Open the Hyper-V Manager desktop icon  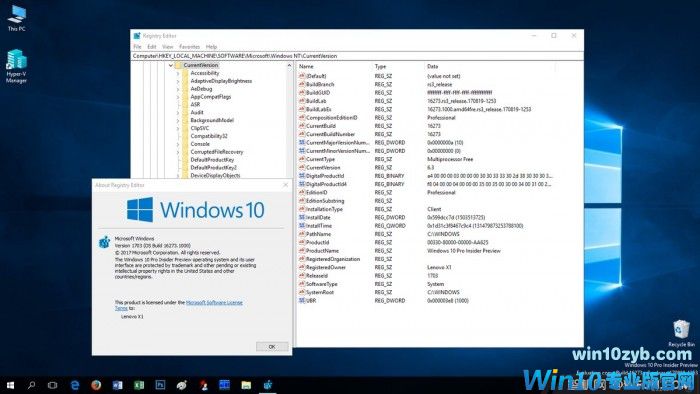(x=17, y=66)
